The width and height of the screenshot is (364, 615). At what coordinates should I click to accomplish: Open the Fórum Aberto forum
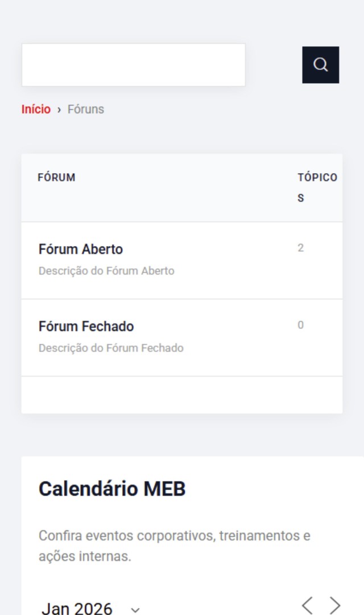pyautogui.click(x=81, y=249)
